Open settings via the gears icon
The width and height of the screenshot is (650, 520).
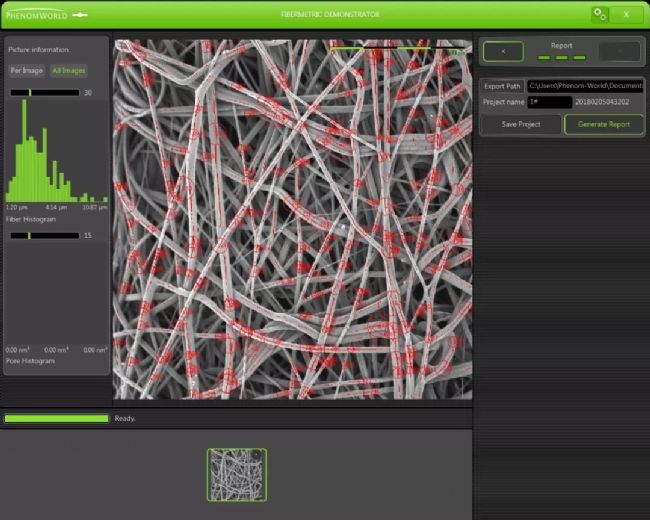(599, 14)
